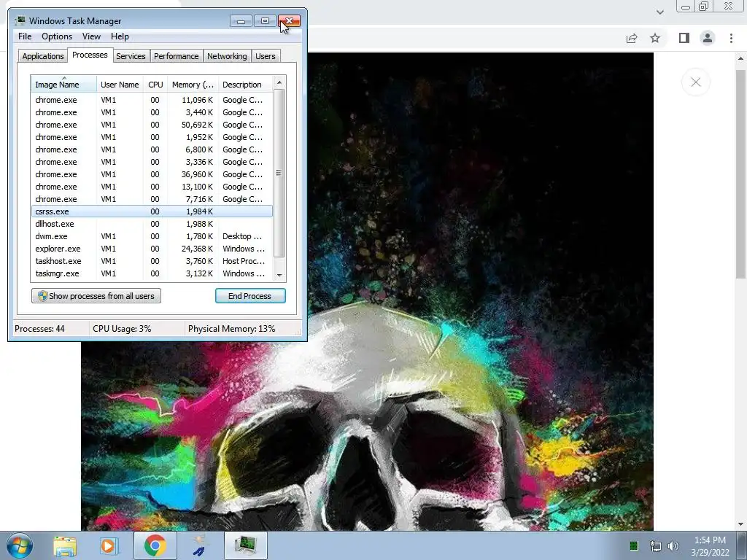This screenshot has height=560, width=747.
Task: Switch to Chrome taskbar icon
Action: point(155,545)
